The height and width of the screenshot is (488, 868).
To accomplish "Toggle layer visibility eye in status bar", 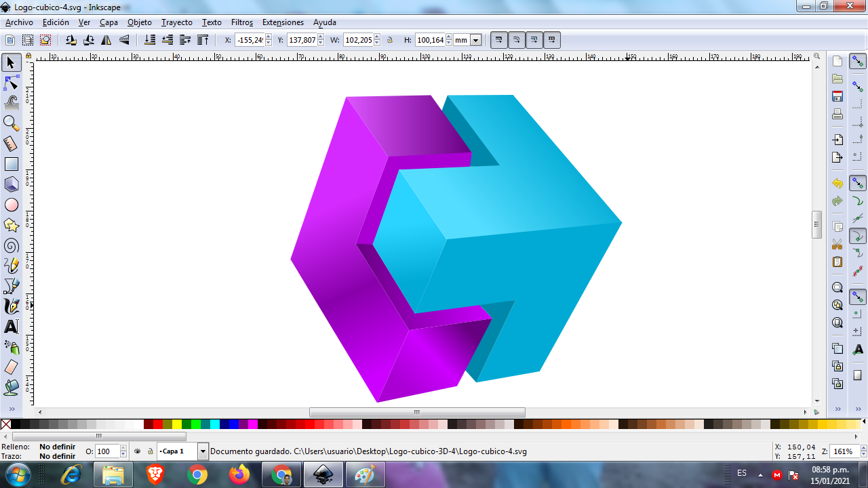I will [x=138, y=451].
